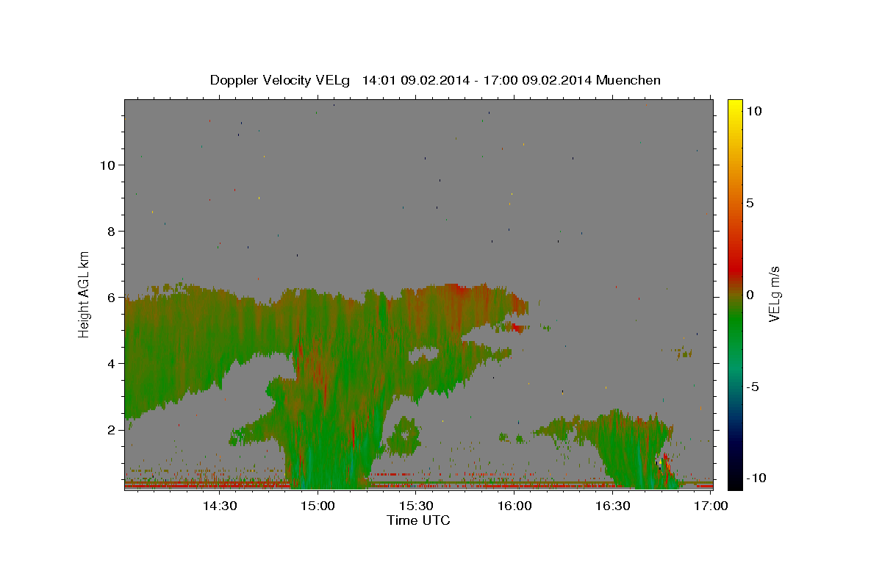Click the 16:00 time tick label
Screen dimensions: 882x588
(x=514, y=506)
